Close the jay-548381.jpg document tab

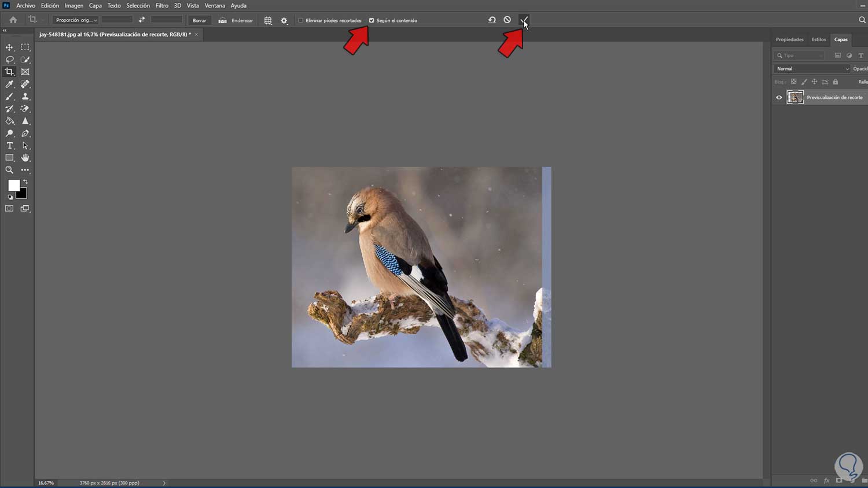196,34
